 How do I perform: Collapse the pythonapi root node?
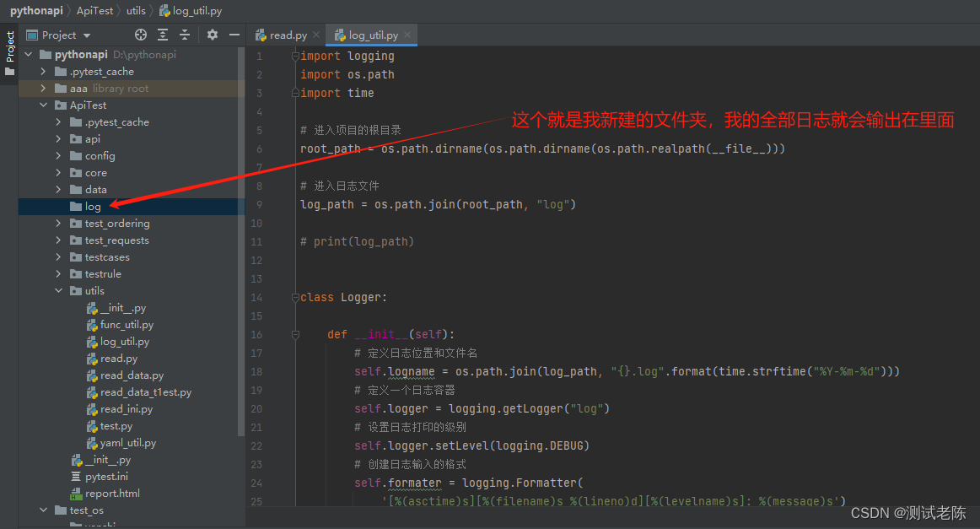pyautogui.click(x=28, y=54)
